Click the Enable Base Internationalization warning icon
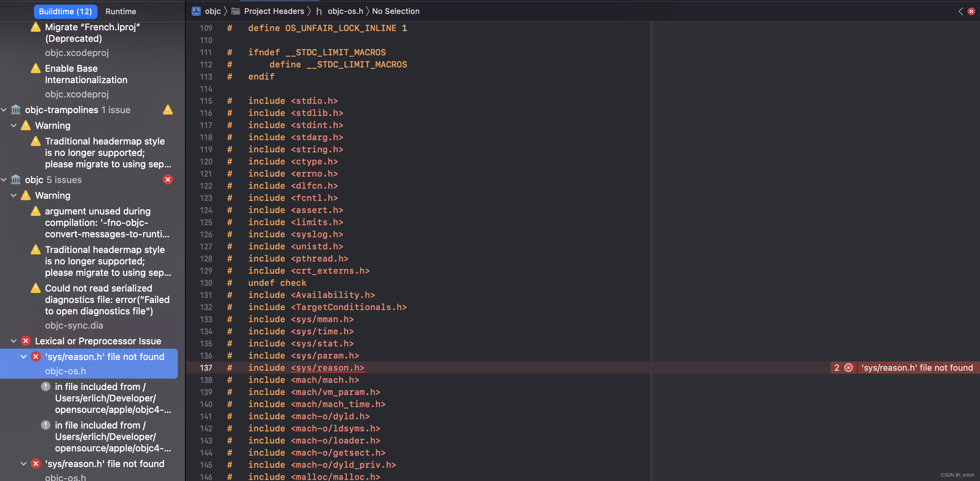Viewport: 980px width, 481px height. pyautogui.click(x=35, y=69)
